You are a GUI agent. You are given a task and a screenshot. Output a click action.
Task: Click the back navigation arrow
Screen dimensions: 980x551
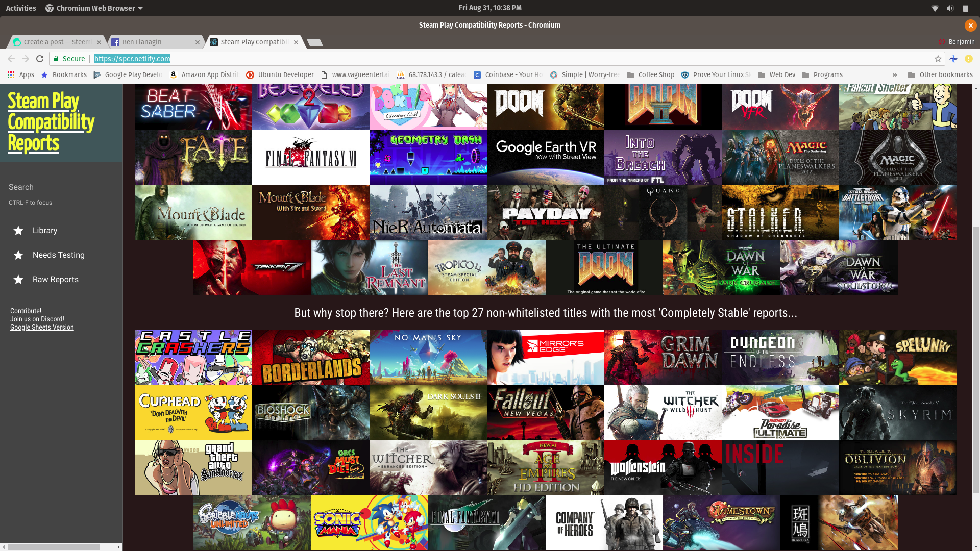pyautogui.click(x=11, y=59)
